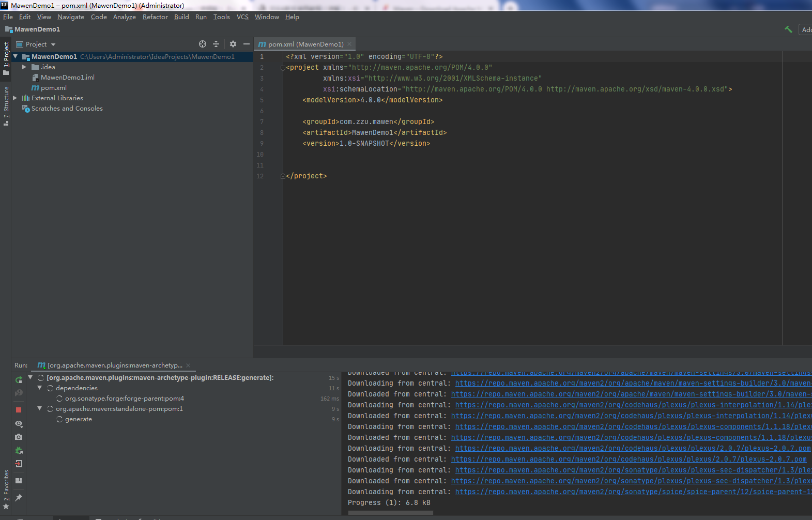Open the VCS menu
Viewport: 812px width, 520px height.
pyautogui.click(x=242, y=17)
